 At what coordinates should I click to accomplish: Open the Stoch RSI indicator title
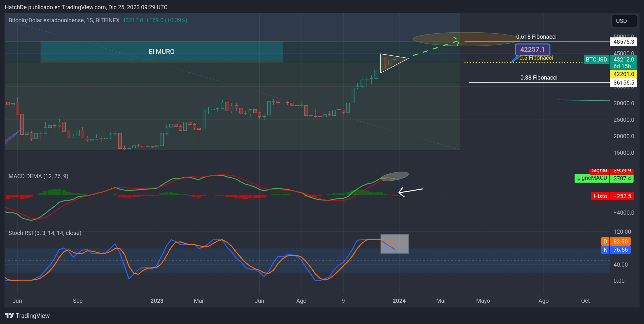[45, 233]
